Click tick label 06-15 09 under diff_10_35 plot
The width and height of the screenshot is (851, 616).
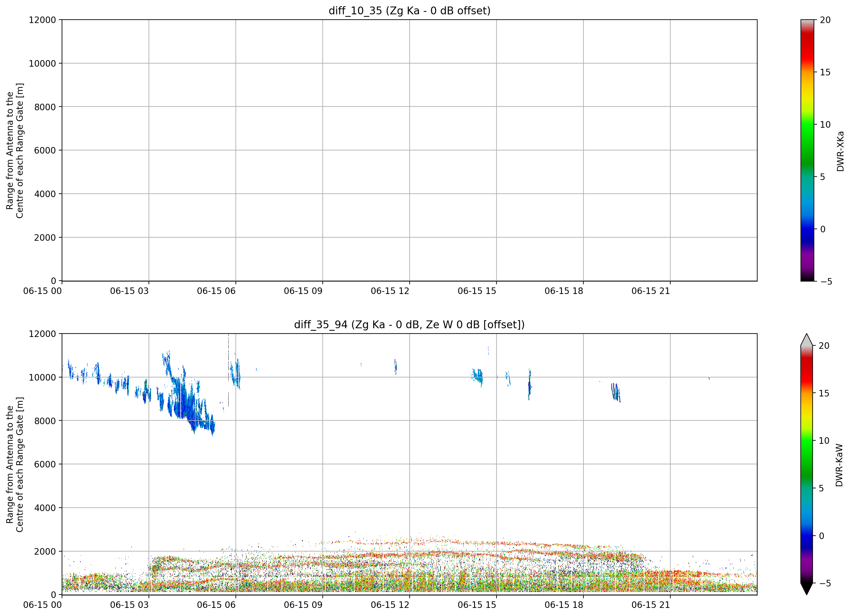coord(303,291)
